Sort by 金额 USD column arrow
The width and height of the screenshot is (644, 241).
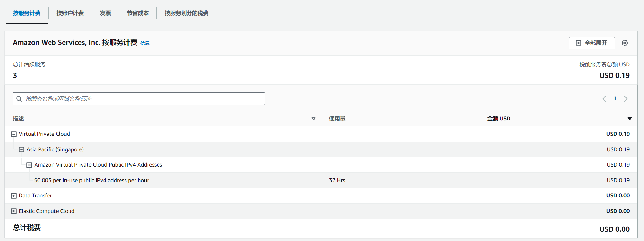click(x=629, y=119)
